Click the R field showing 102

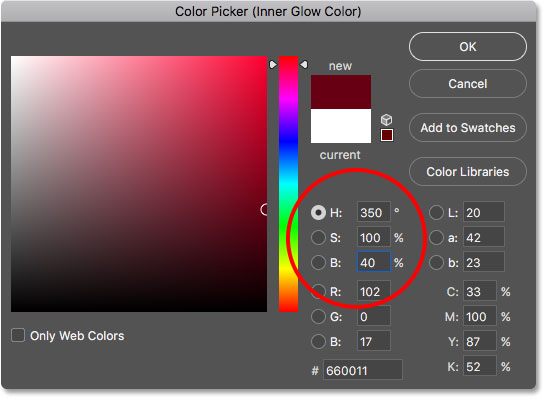[374, 291]
